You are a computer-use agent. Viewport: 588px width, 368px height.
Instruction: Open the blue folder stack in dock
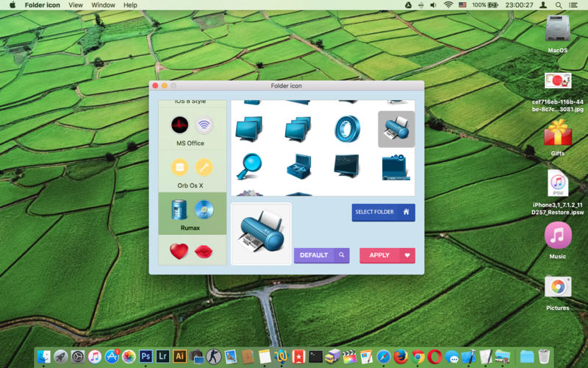click(x=527, y=357)
